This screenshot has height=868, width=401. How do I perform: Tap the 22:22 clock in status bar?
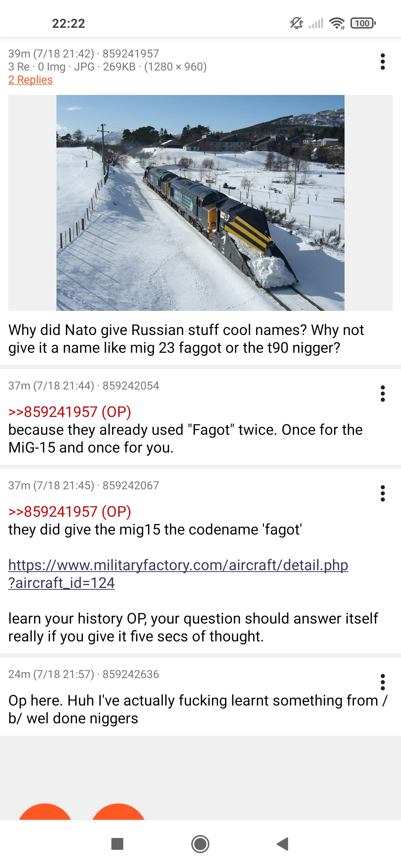pyautogui.click(x=68, y=23)
